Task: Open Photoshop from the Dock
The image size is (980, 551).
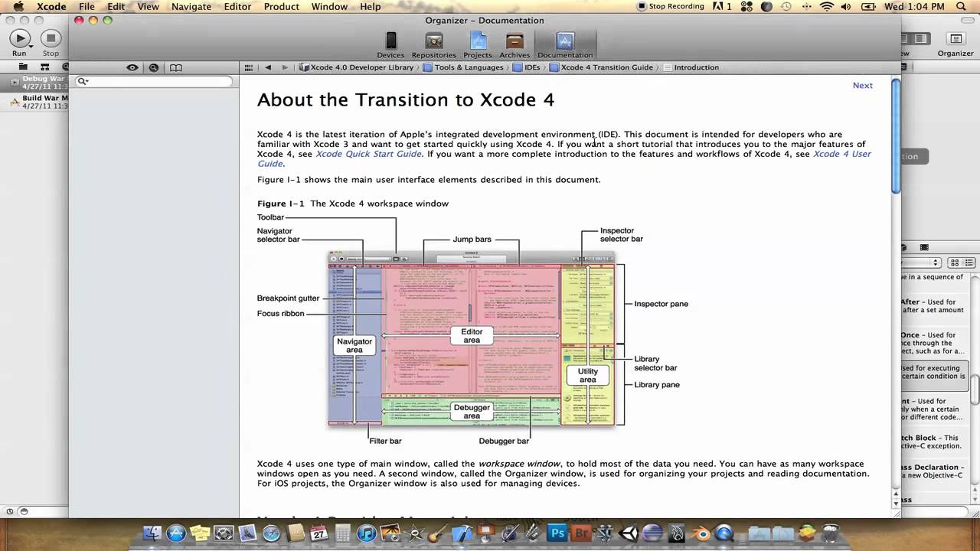Action: [557, 533]
